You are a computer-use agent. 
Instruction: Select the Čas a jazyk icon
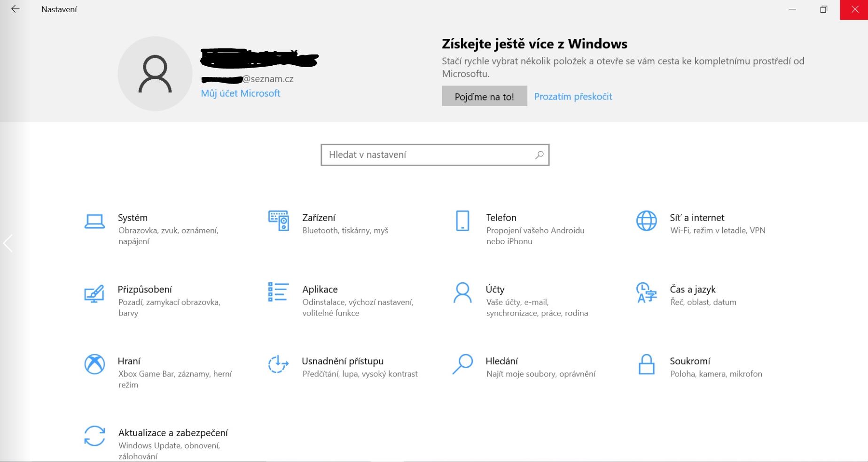coord(647,293)
